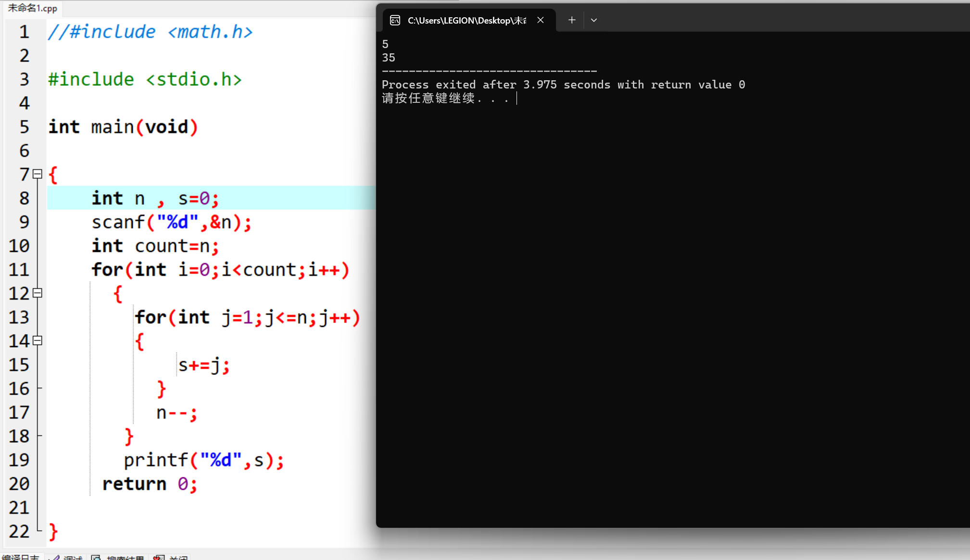Click the return 0 line of code
This screenshot has width=970, height=560.
[149, 484]
